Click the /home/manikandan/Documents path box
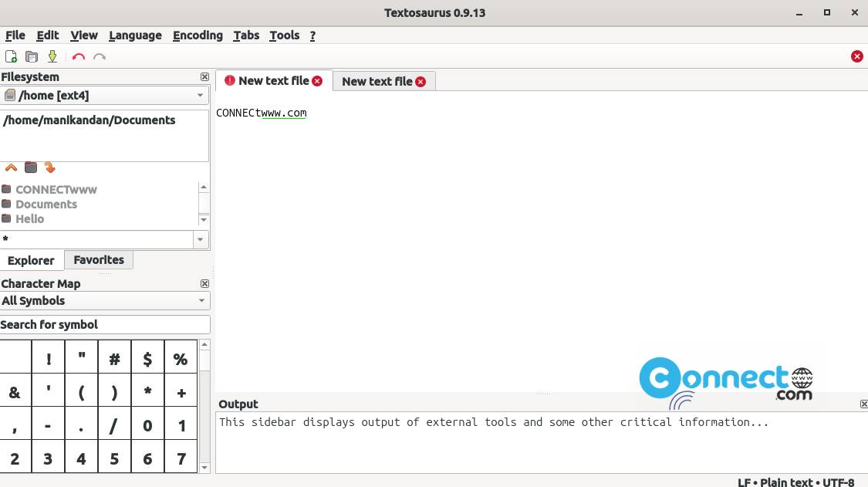 tap(105, 136)
